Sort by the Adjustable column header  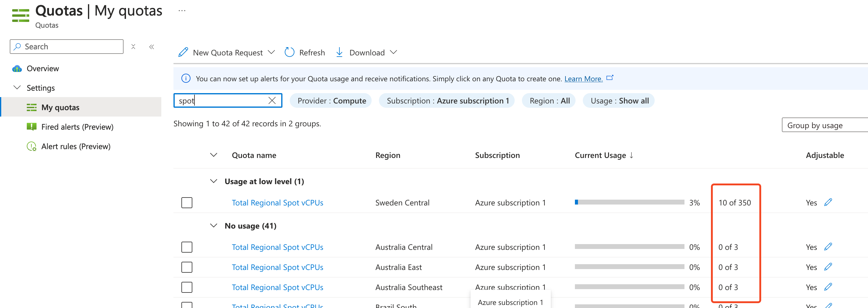(825, 155)
